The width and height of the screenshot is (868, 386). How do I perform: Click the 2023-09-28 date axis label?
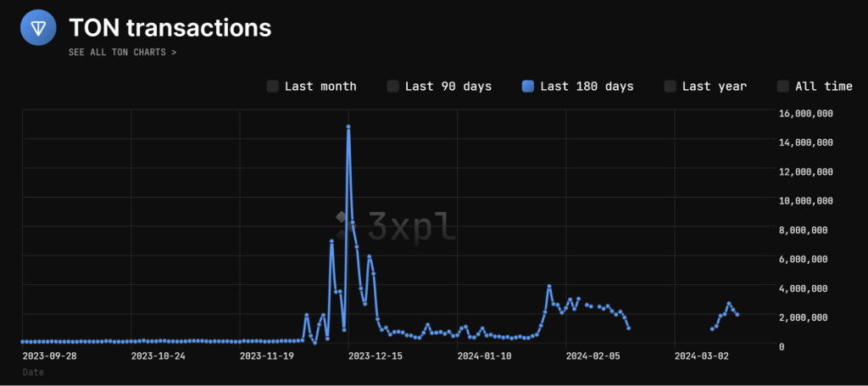click(49, 356)
